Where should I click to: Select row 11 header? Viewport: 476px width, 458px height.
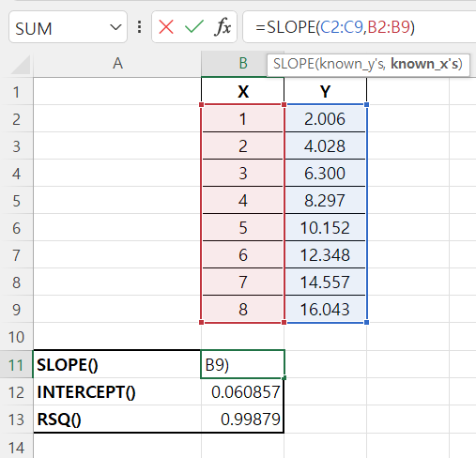pyautogui.click(x=16, y=364)
